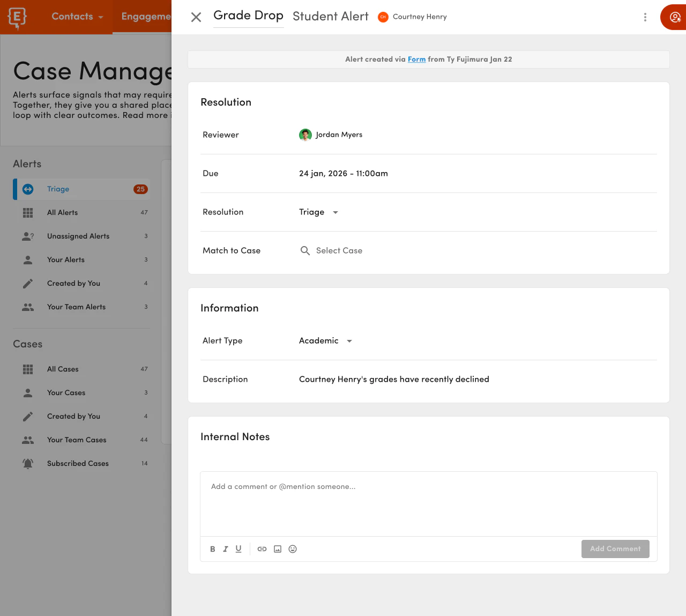Viewport: 686px width, 616px height.
Task: Open Your Team Alerts list
Action: coord(82,307)
